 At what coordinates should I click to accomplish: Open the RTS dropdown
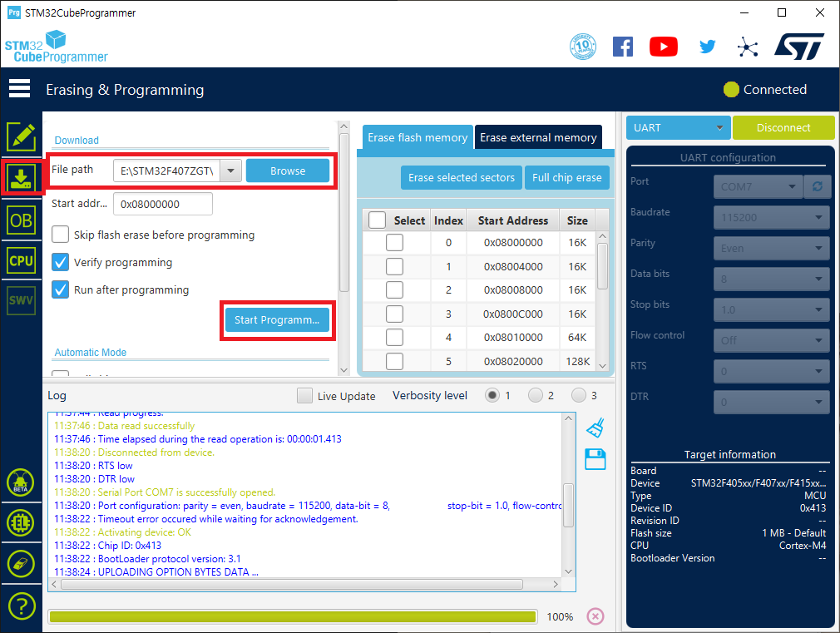(772, 371)
